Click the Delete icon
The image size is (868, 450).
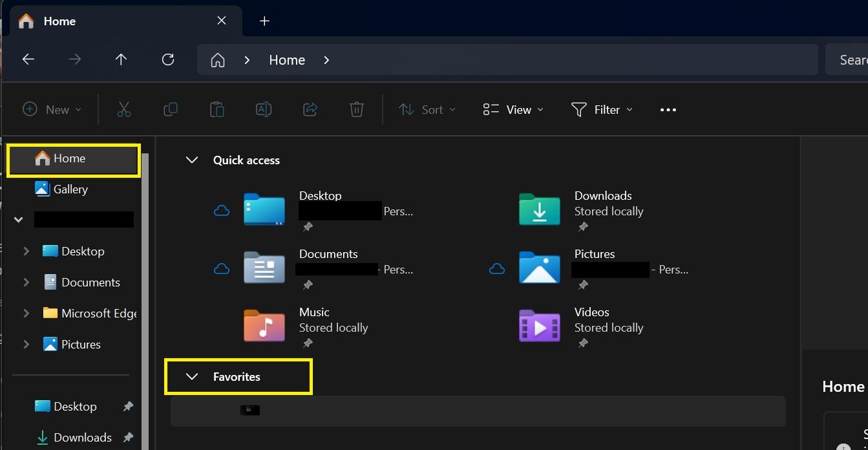point(356,109)
